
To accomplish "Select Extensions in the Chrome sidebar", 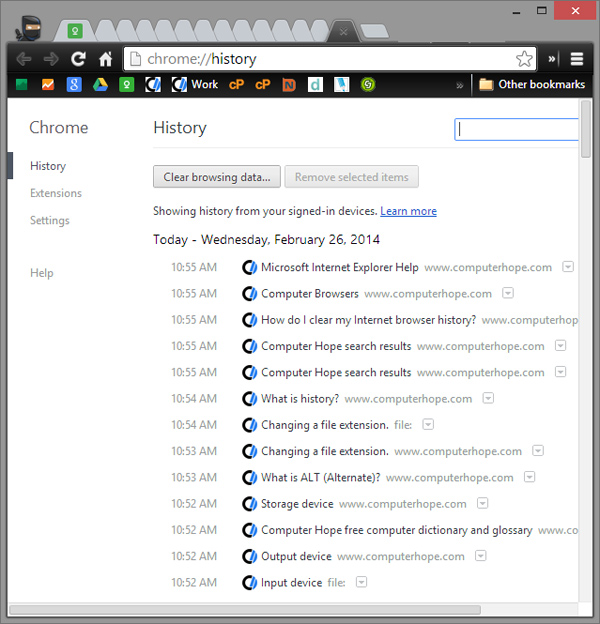I will 56,193.
